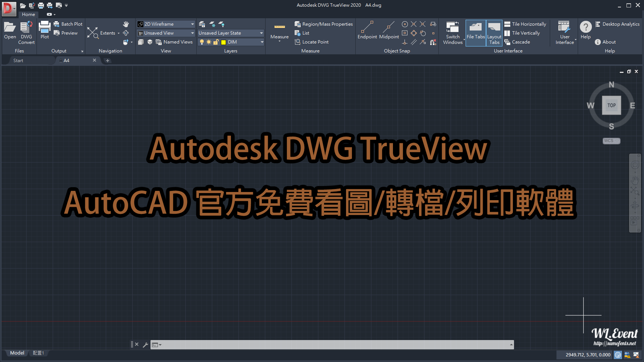644x362 pixels.
Task: Click Tile Vertically
Action: pos(522,33)
